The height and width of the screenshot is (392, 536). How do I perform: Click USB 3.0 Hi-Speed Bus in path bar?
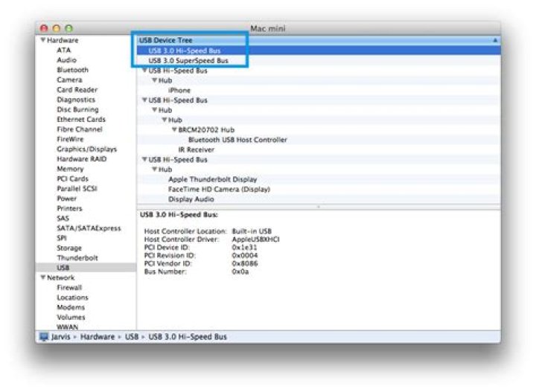coord(188,337)
